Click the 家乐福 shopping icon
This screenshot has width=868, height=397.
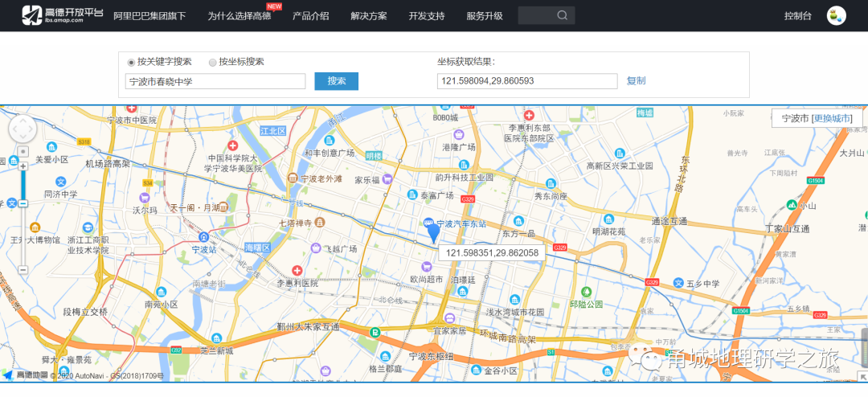tap(387, 179)
